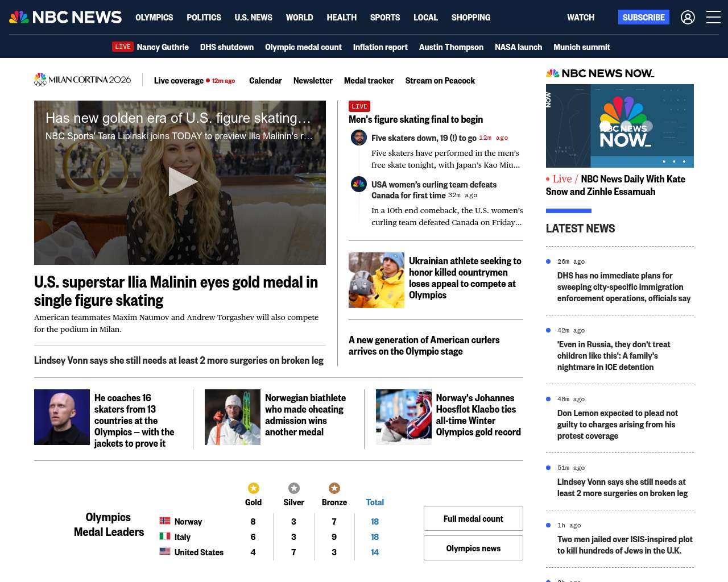
Task: Click Norway in the medal leaders table
Action: (188, 522)
